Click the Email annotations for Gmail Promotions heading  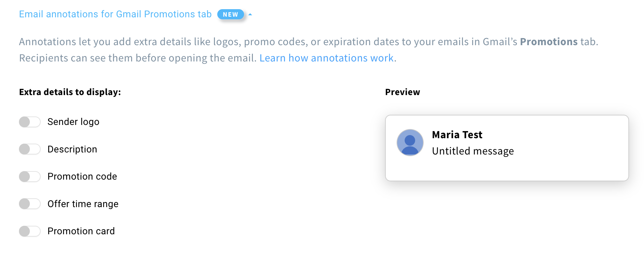click(115, 14)
